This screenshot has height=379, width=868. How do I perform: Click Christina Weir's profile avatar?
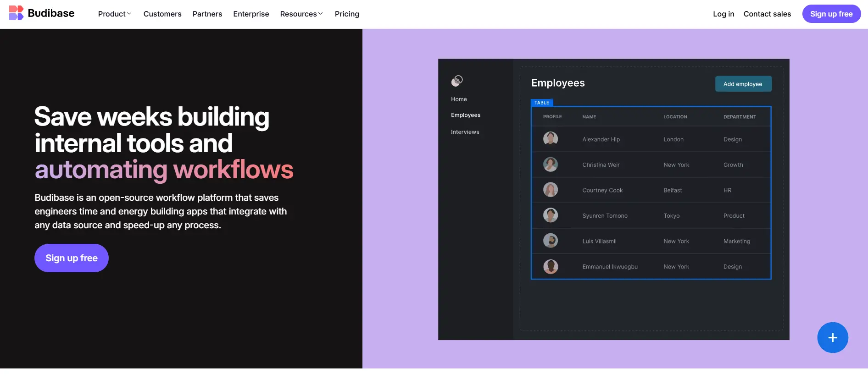(x=551, y=164)
